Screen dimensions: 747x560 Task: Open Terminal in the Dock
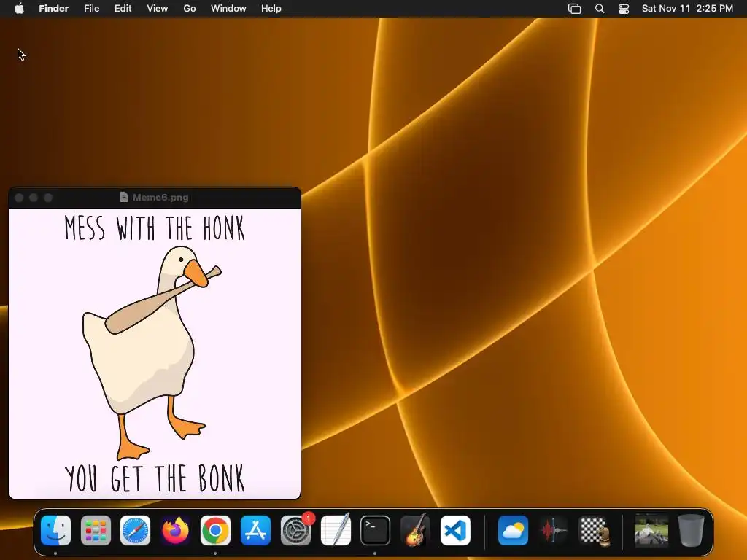click(x=376, y=530)
